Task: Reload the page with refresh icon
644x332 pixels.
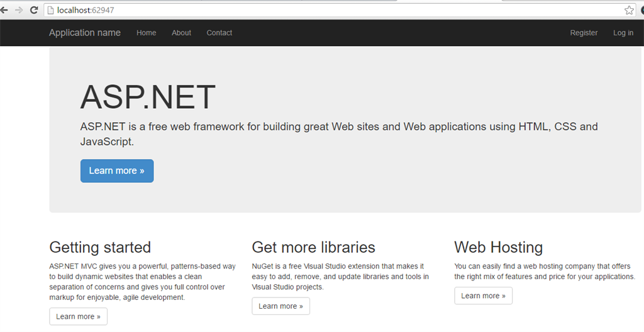Action: click(x=34, y=10)
